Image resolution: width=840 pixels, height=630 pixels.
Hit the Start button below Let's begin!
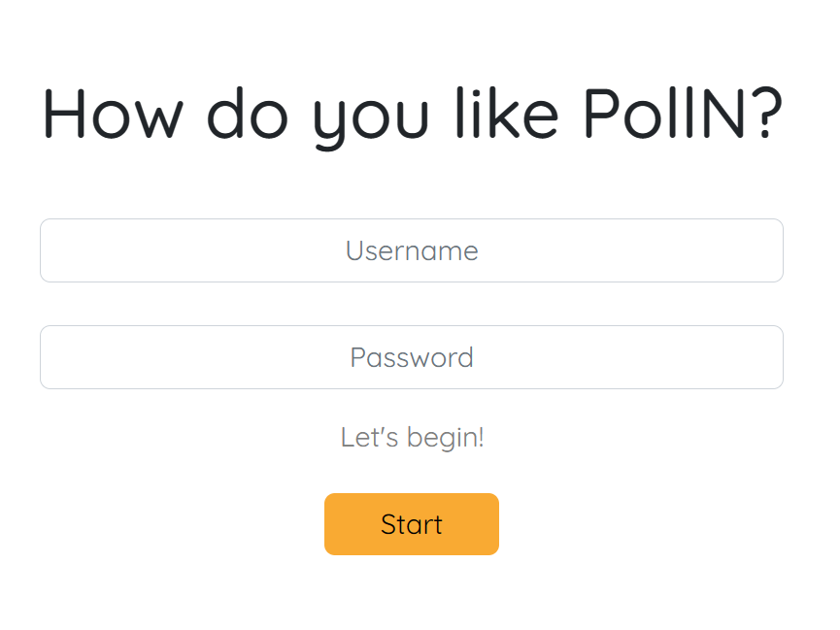(412, 523)
